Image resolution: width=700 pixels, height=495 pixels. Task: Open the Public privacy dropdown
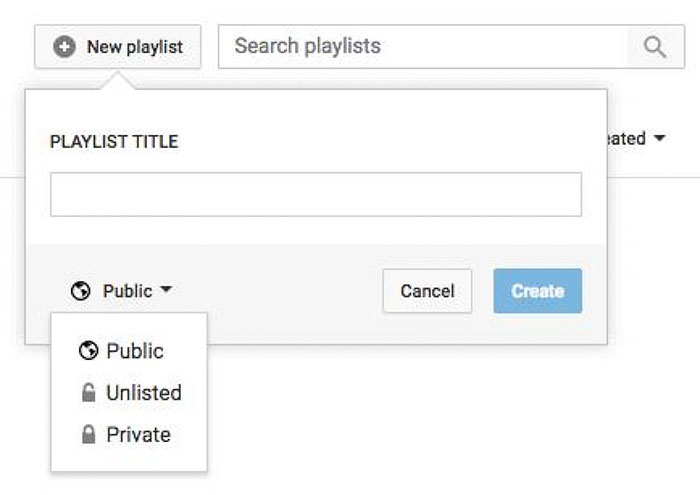(x=121, y=291)
